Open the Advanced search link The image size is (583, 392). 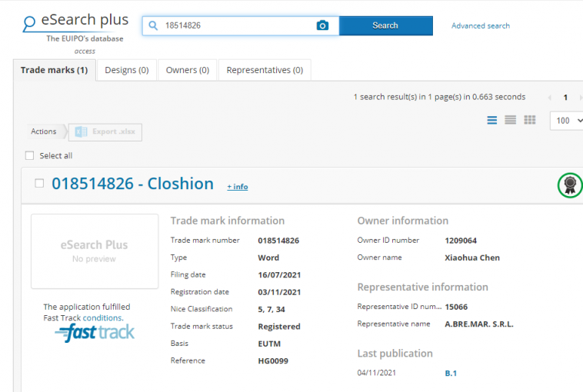[x=480, y=25]
